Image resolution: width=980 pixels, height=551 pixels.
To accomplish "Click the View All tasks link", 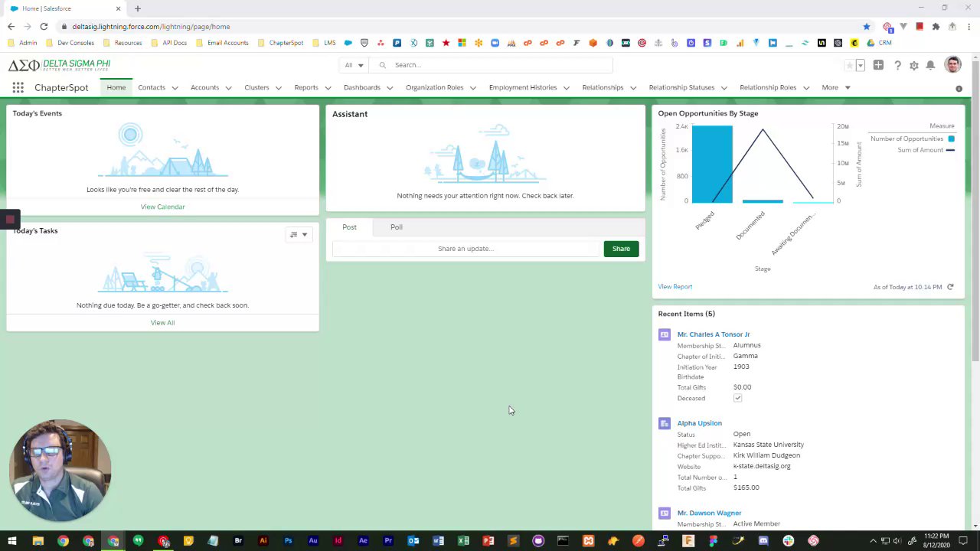I will 162,322.
